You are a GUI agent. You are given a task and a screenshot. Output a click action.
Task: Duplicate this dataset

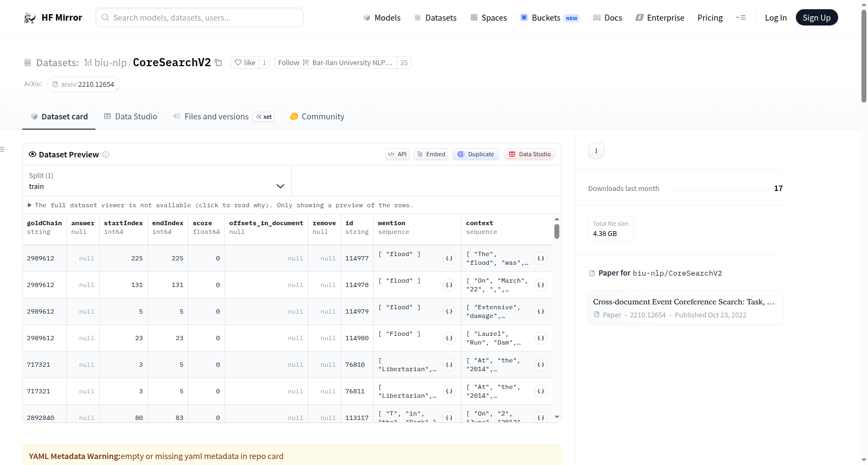[x=476, y=154]
